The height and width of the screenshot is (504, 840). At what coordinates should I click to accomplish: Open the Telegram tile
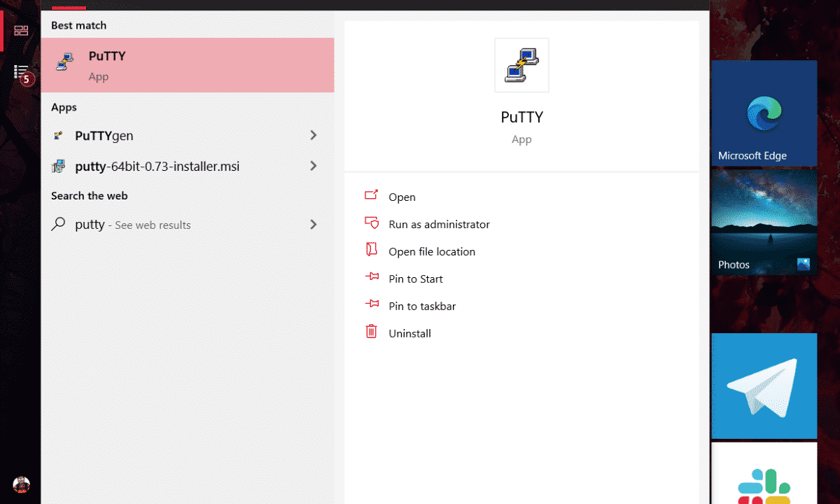pyautogui.click(x=764, y=386)
